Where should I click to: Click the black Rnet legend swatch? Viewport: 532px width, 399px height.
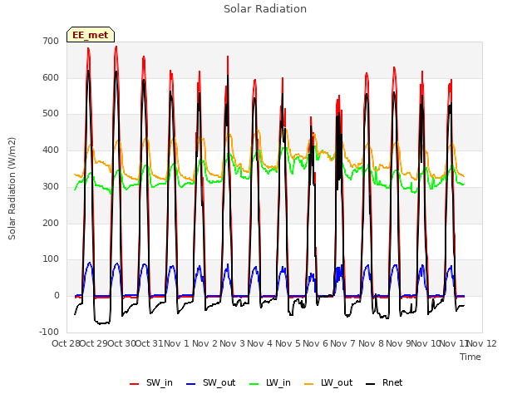(x=371, y=384)
